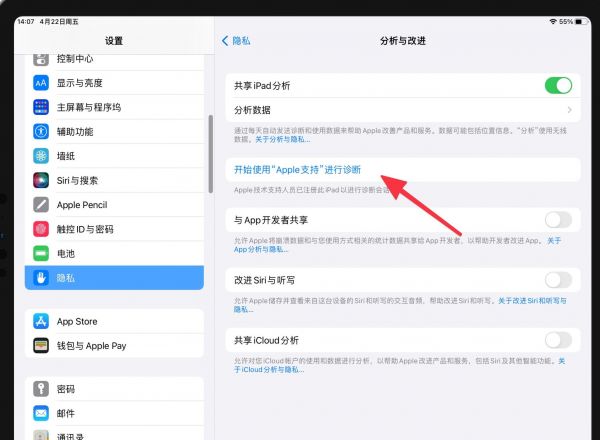Select 密码 label in sidebar

click(65, 389)
